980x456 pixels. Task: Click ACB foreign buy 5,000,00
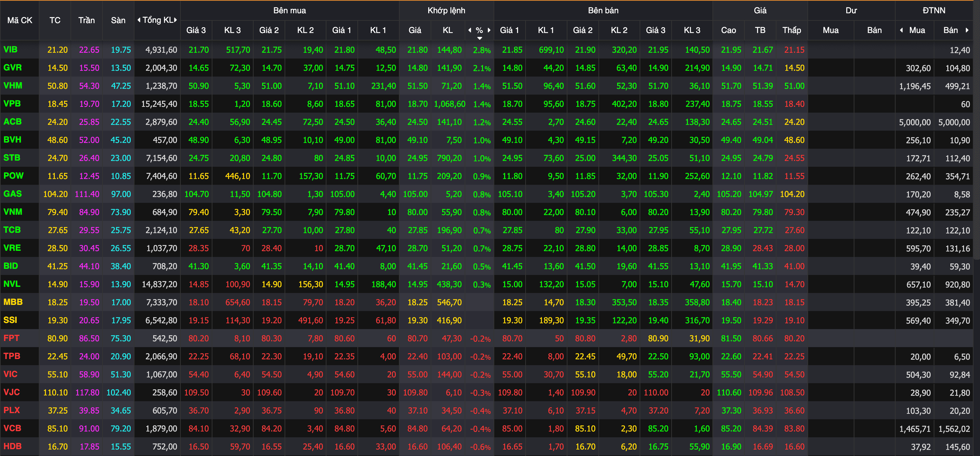point(915,122)
